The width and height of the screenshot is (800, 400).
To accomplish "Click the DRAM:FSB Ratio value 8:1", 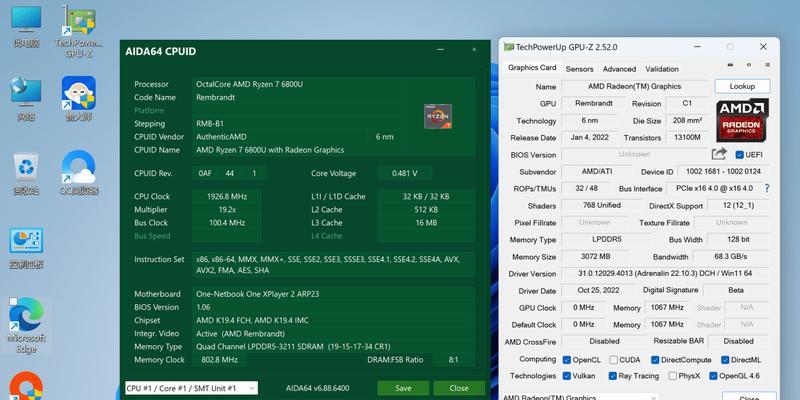I will click(454, 360).
